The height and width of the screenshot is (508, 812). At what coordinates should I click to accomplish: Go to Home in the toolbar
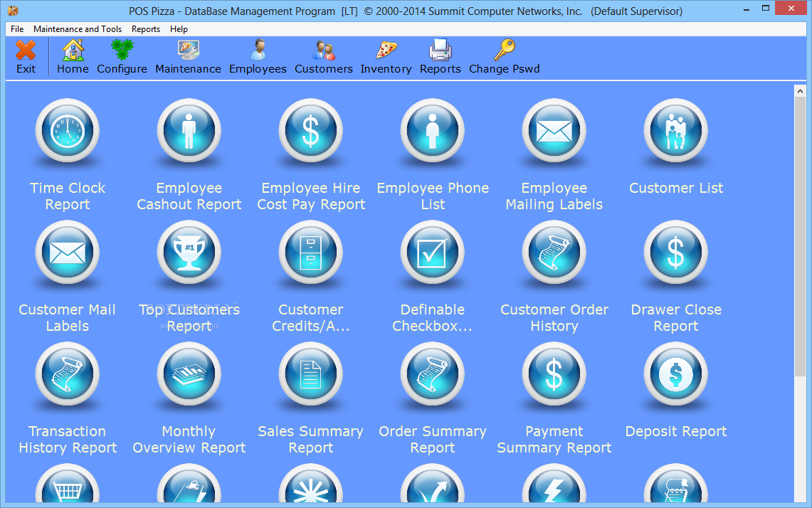tap(73, 57)
